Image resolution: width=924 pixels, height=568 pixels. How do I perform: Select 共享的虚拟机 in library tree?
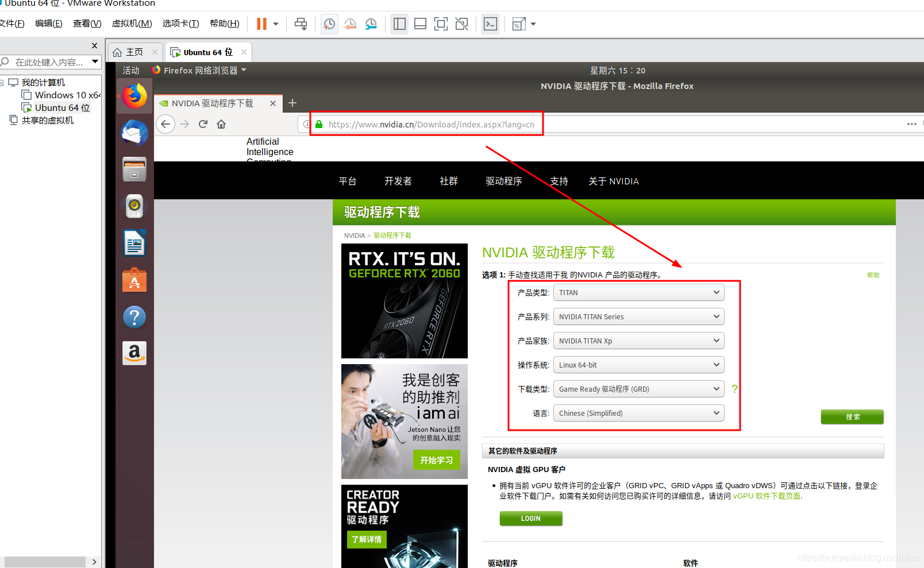pos(48,121)
